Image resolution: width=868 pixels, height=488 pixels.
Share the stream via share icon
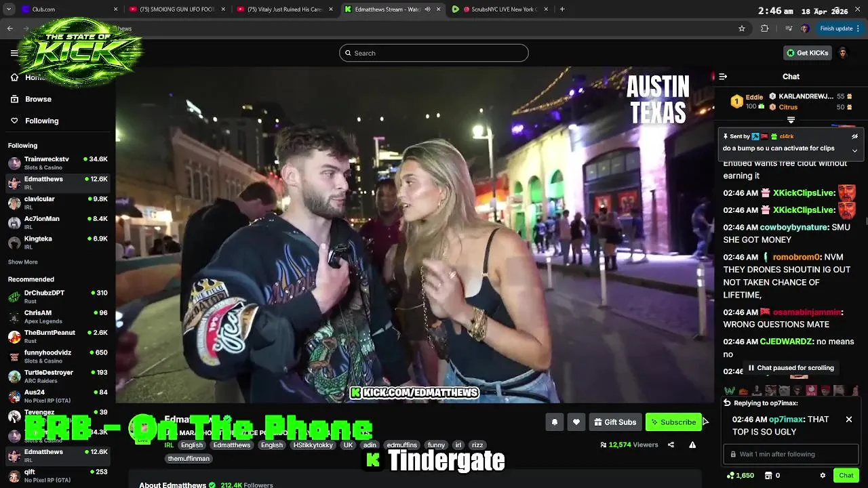[671, 445]
